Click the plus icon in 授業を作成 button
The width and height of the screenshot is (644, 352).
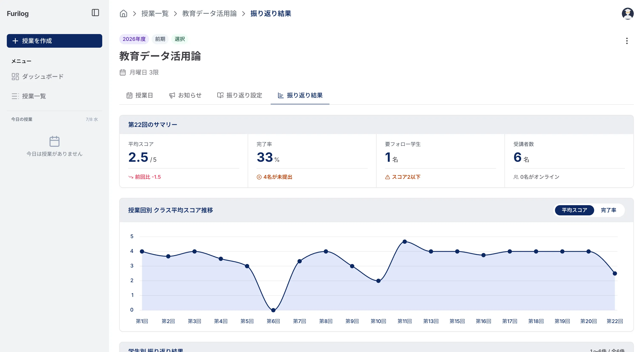pos(15,41)
